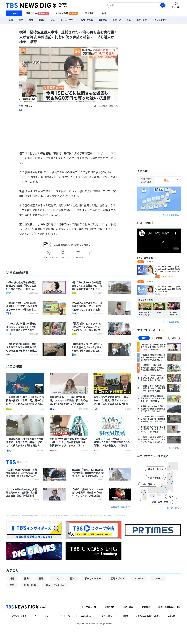Open 青春18きっぷ renewal article thumbnail
Image resolution: width=187 pixels, height=644 pixels.
(112, 425)
